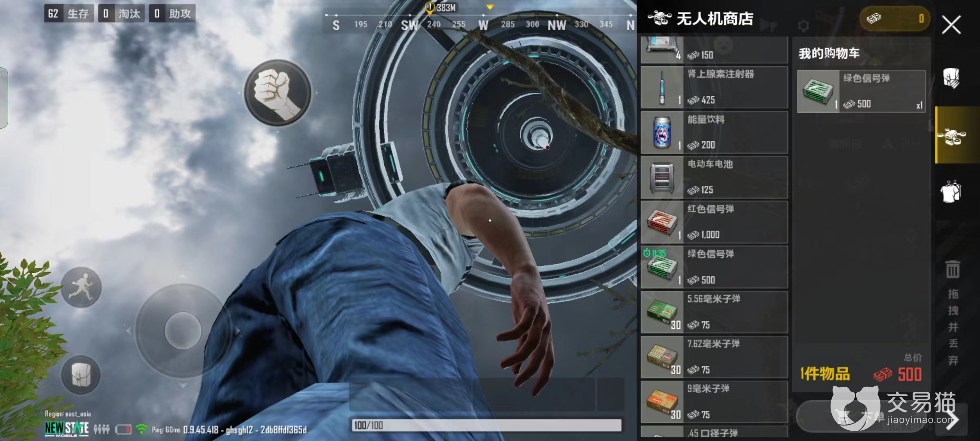Tap the movement joystick center
This screenshot has width=980, height=441.
183,331
